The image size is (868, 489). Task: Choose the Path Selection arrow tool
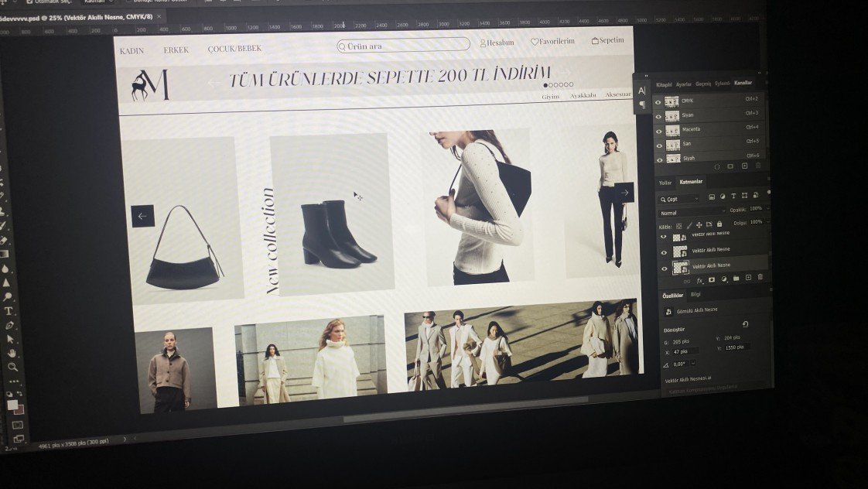10,339
